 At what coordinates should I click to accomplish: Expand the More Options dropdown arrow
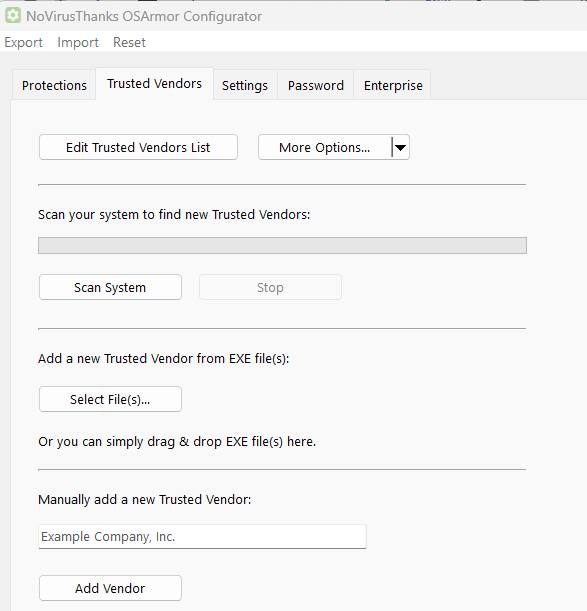(400, 147)
